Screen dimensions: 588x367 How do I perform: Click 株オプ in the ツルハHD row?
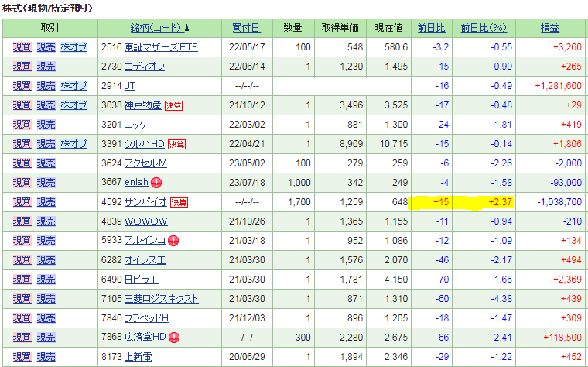tap(73, 144)
